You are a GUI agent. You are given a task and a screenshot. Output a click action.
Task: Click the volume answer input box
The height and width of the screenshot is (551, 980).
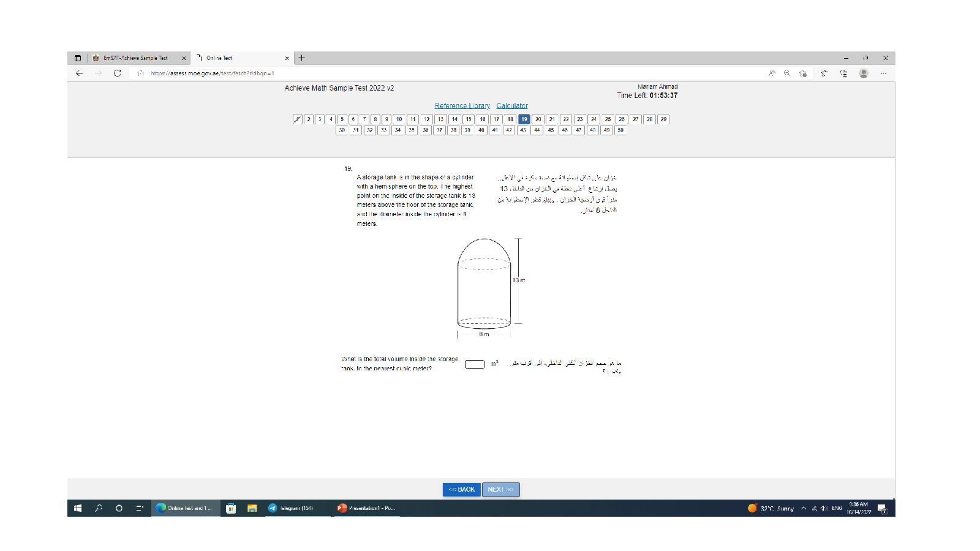pos(475,364)
